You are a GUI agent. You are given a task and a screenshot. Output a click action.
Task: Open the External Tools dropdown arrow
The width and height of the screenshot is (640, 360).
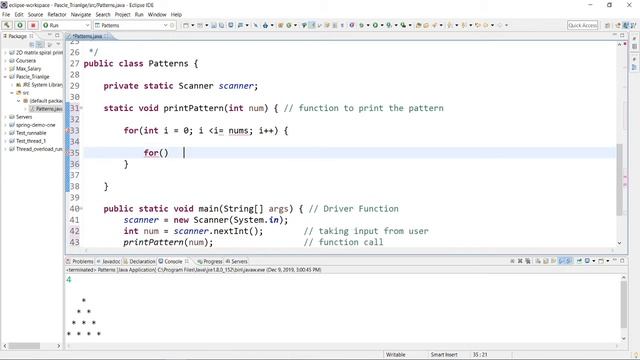(410, 25)
